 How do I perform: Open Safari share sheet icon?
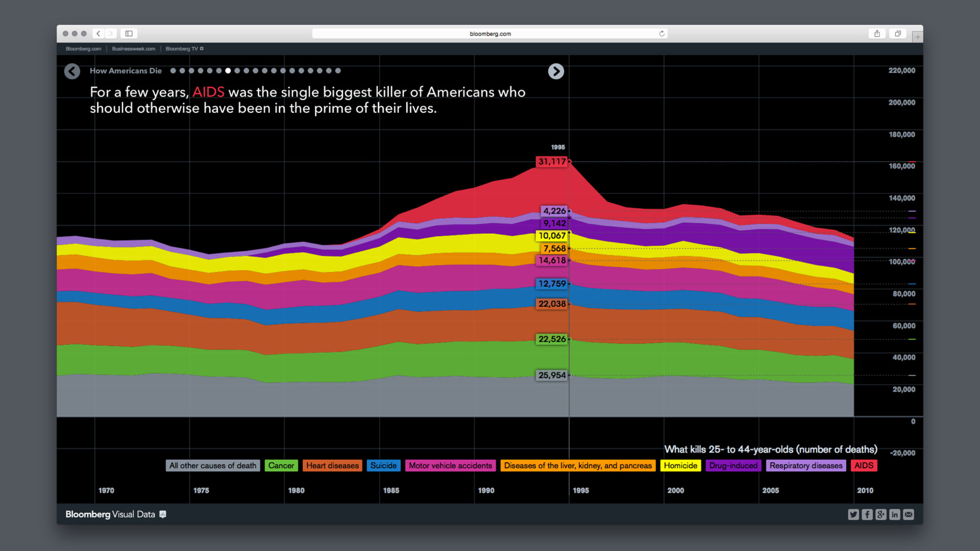(877, 34)
